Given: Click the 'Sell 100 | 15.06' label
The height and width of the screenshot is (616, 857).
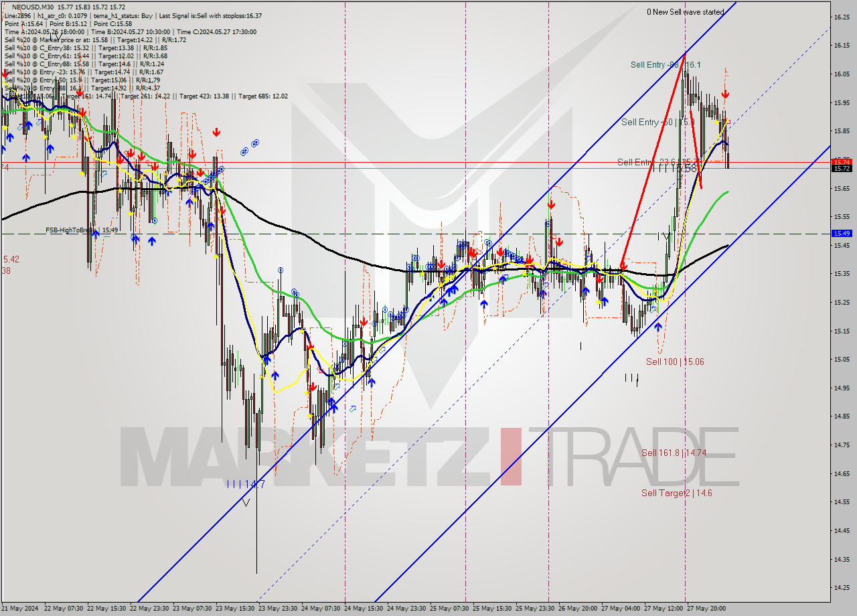Looking at the screenshot, I should [x=675, y=362].
